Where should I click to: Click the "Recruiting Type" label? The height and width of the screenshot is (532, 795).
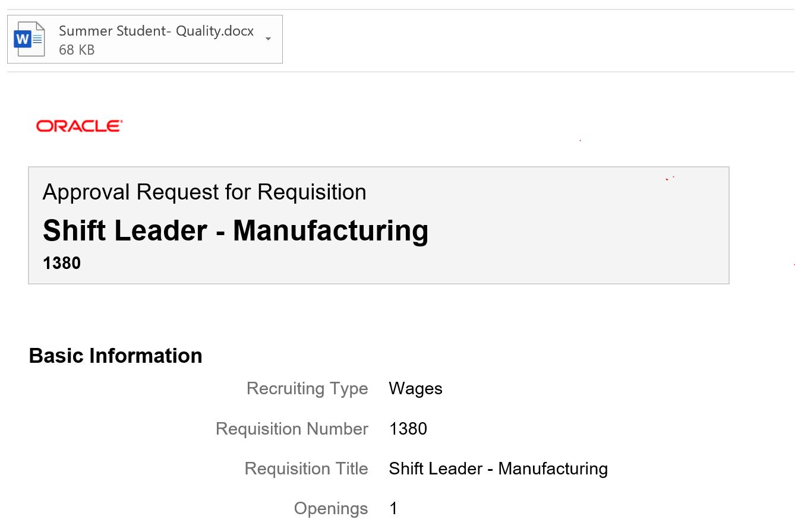[307, 388]
